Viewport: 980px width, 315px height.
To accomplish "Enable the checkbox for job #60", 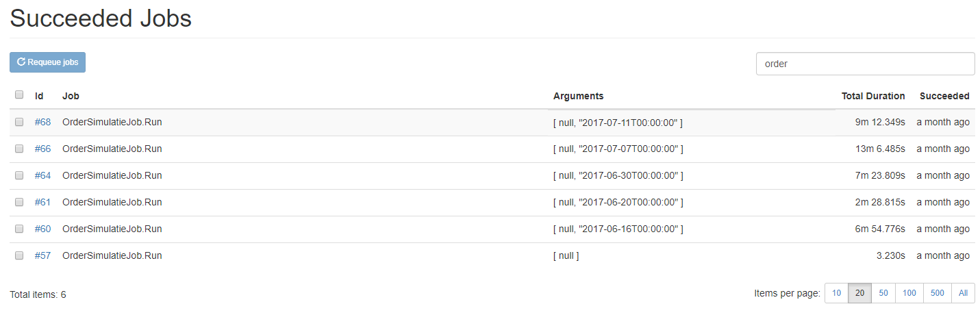I will 19,229.
